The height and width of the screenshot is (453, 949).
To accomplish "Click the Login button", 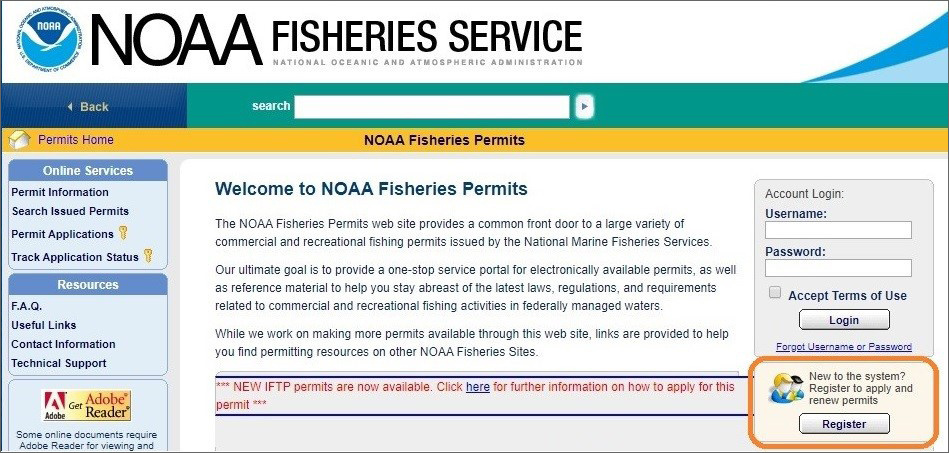I will pyautogui.click(x=844, y=320).
